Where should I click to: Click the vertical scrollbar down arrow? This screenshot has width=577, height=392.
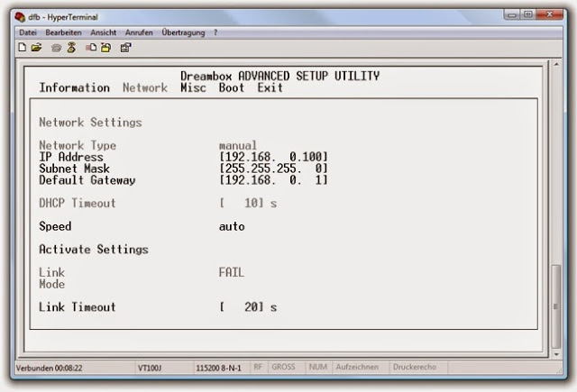(556, 354)
